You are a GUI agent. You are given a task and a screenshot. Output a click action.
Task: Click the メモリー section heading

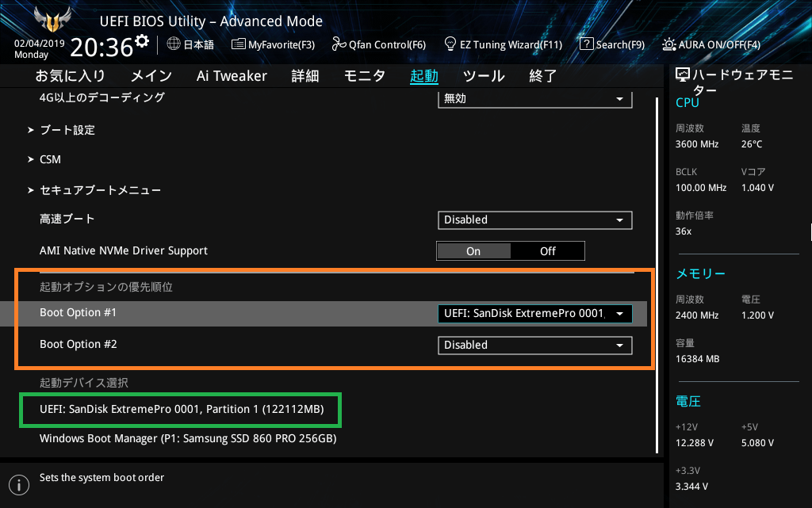701,273
